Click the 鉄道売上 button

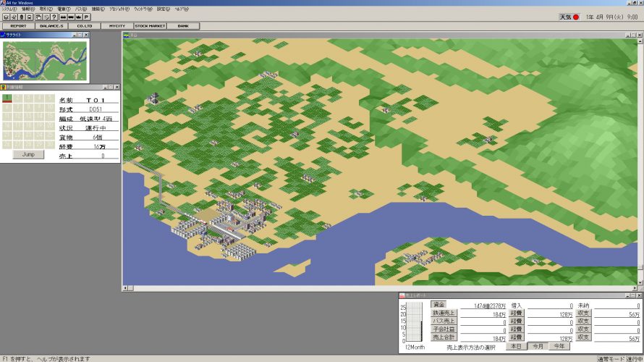click(x=444, y=313)
